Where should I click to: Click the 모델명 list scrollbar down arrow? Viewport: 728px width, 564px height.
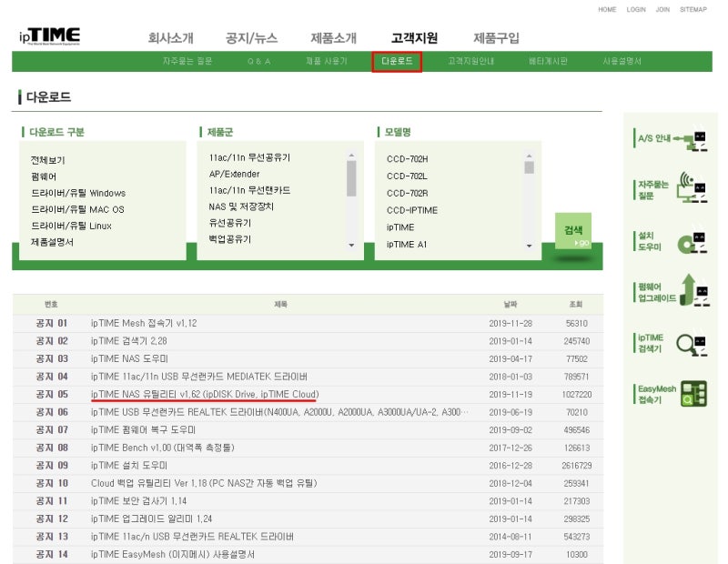(x=531, y=244)
